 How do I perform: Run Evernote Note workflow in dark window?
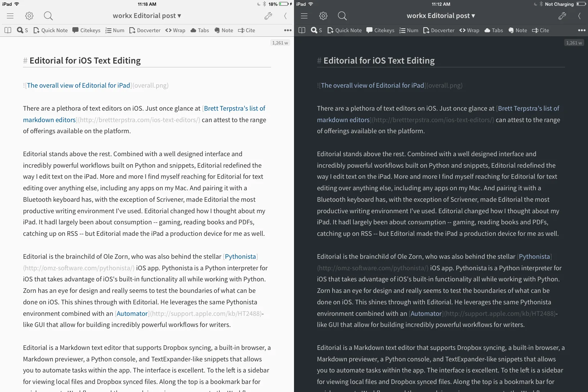[518, 30]
